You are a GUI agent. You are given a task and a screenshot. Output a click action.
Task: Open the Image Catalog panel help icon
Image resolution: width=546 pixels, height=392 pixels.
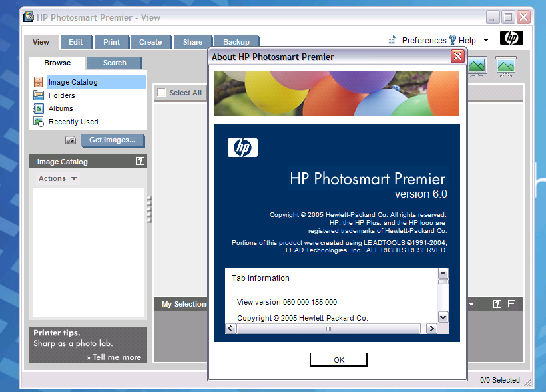coord(140,161)
